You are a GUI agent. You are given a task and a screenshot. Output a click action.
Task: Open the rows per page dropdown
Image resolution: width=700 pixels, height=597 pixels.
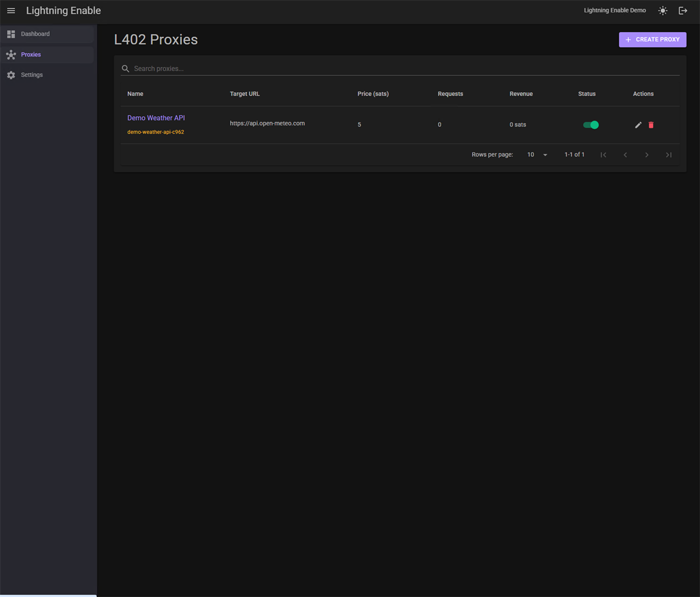click(x=537, y=155)
